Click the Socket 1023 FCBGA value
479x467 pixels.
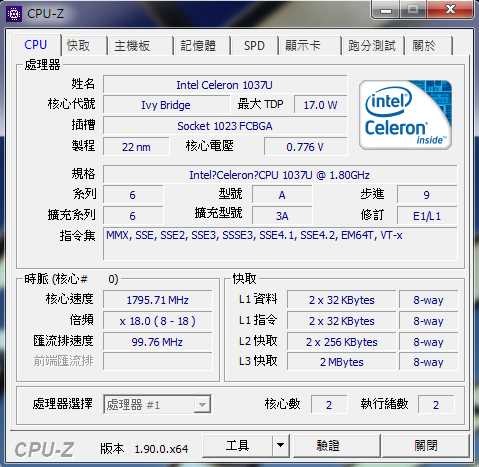pos(225,126)
